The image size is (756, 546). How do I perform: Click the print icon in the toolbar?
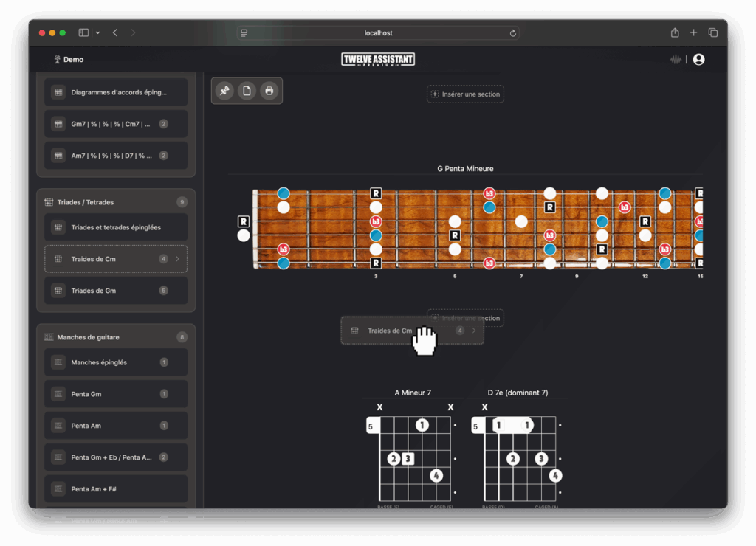(x=269, y=91)
